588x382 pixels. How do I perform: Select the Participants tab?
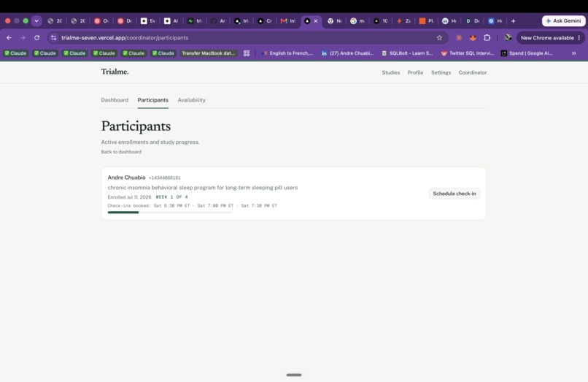pyautogui.click(x=153, y=100)
